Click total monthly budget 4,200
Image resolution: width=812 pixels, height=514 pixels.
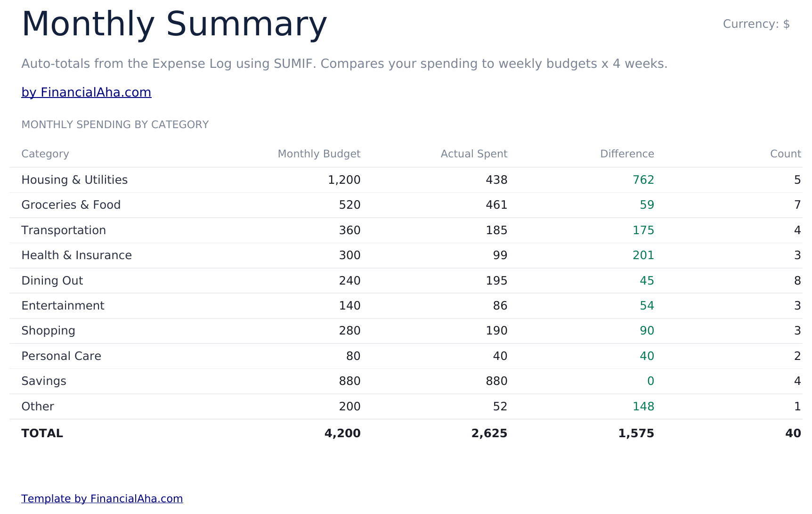click(x=342, y=433)
